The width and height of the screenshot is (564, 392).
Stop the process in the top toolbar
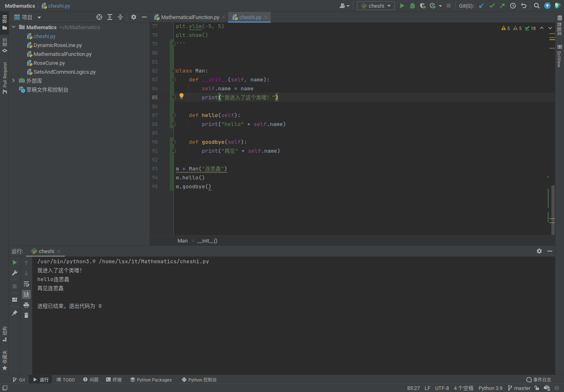click(449, 6)
